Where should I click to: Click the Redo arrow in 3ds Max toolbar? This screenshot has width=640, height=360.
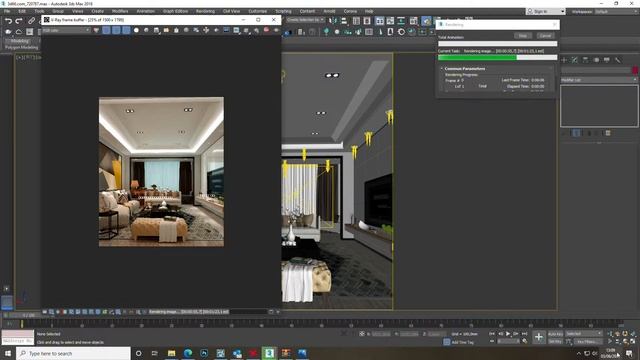coord(19,21)
